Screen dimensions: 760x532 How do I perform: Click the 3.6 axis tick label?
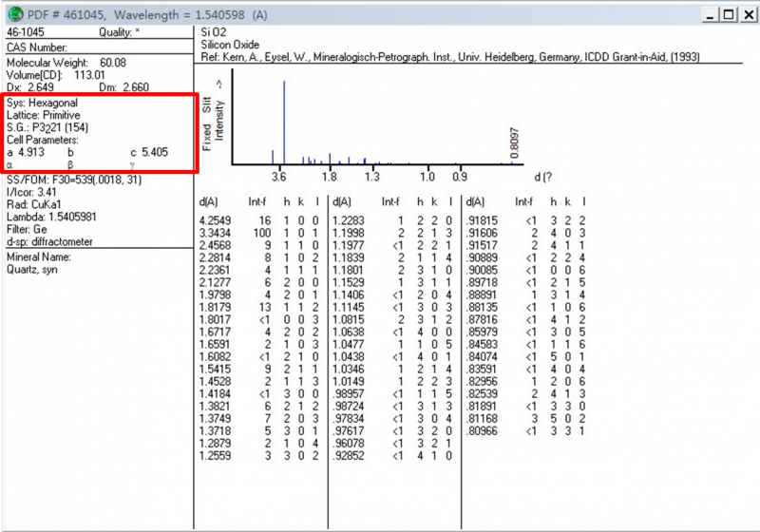pos(278,177)
